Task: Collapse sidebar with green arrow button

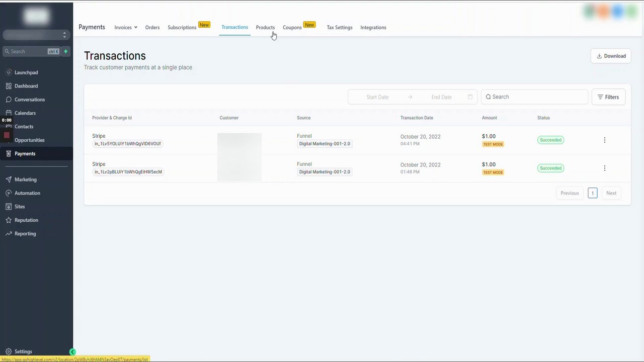Action: 72,352
